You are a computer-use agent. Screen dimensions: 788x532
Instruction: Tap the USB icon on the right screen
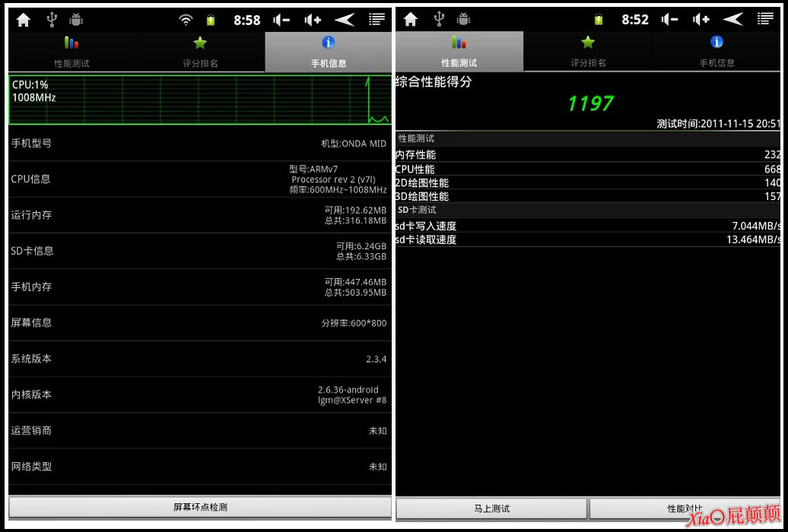440,20
